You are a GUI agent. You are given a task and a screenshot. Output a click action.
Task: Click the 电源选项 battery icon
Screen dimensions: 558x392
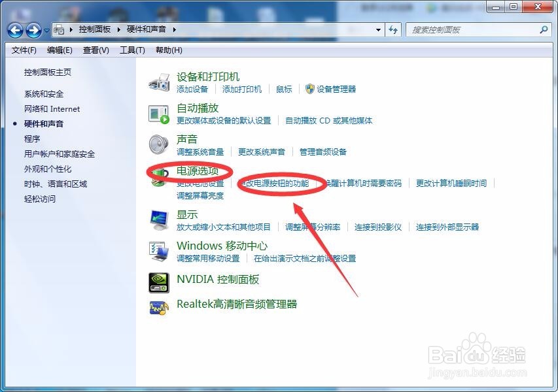(159, 176)
